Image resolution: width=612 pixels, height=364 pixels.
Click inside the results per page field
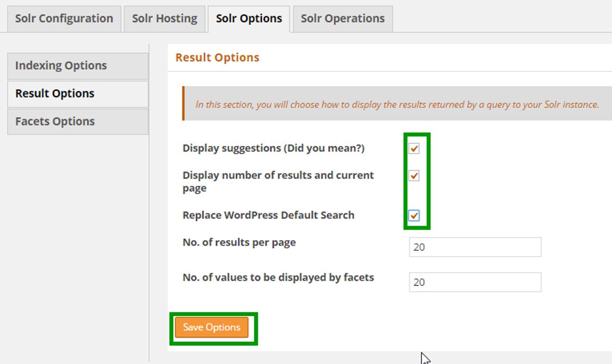click(474, 247)
